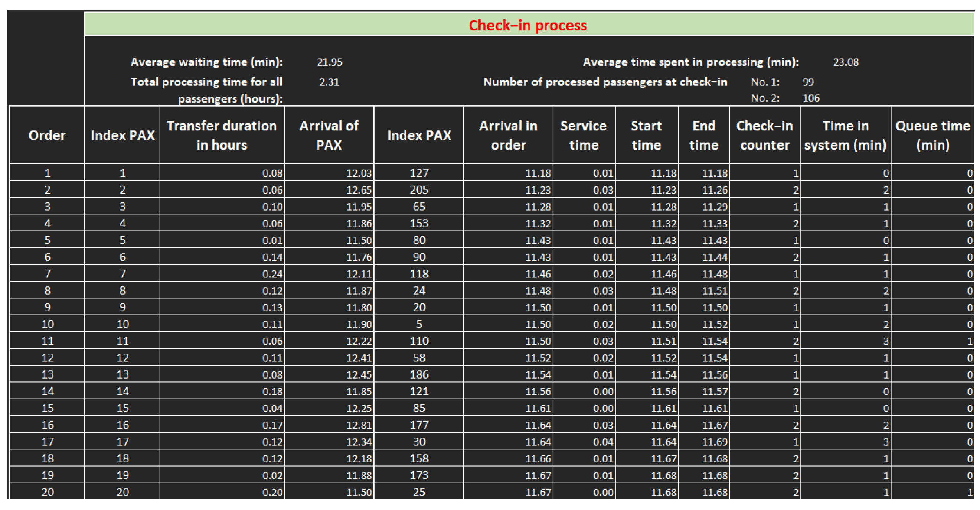Screen dimensions: 980x510
Task: Select the Service time column header
Action: (584, 135)
